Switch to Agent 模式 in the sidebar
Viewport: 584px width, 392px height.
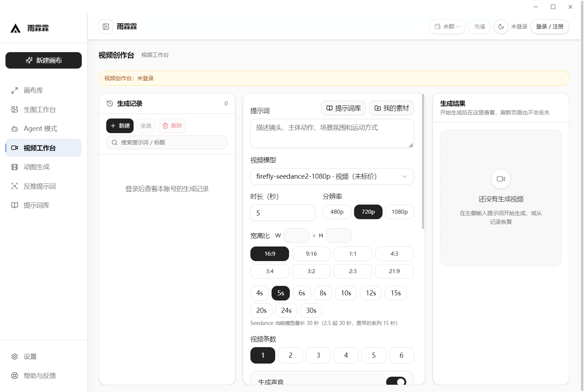coord(43,129)
